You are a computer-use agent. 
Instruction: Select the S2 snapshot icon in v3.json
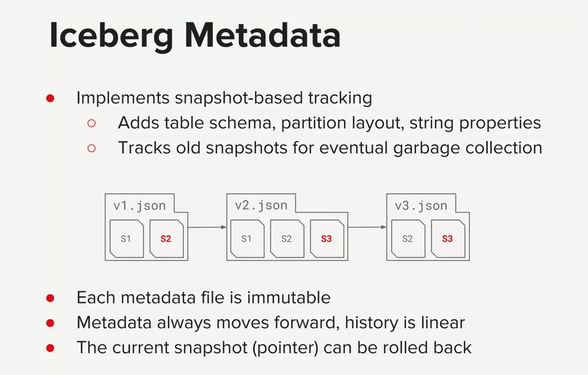click(408, 239)
